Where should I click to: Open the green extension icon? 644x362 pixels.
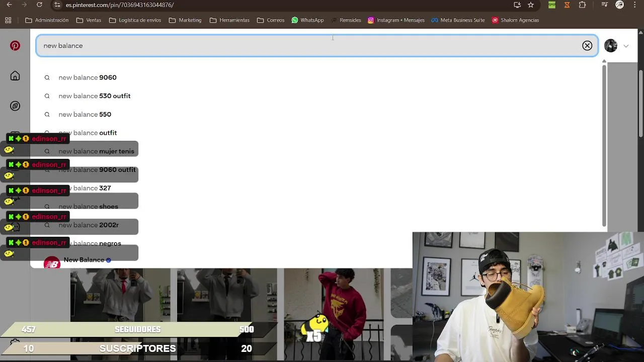click(x=552, y=5)
